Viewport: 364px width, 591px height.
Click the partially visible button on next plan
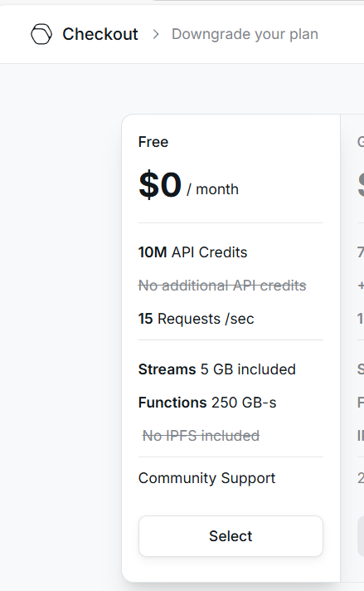pos(361,536)
